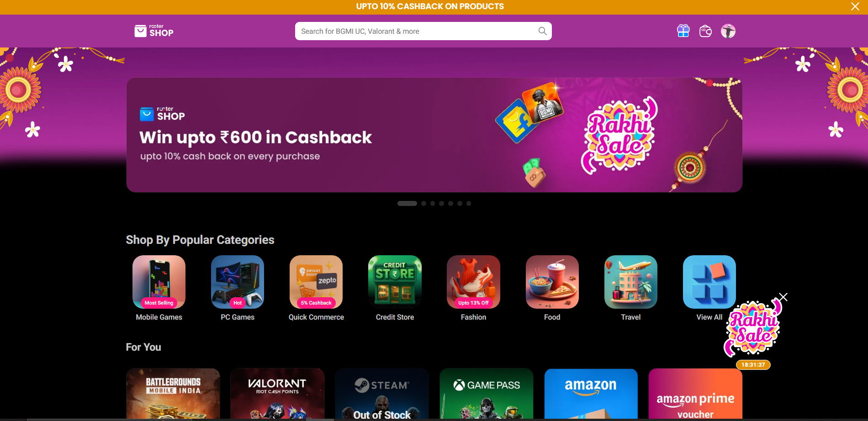View All categories tile

click(x=709, y=288)
